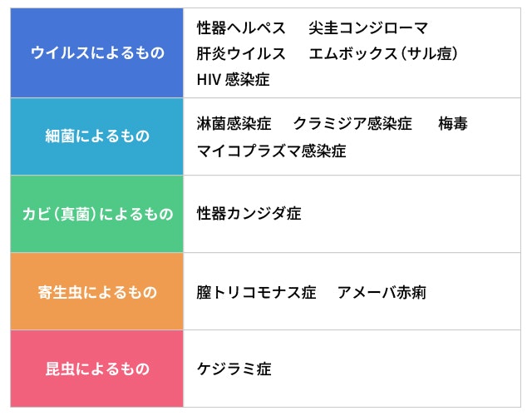Click the text 性器ヘルペス
Image resolution: width=532 pixels, height=416 pixels.
(241, 28)
